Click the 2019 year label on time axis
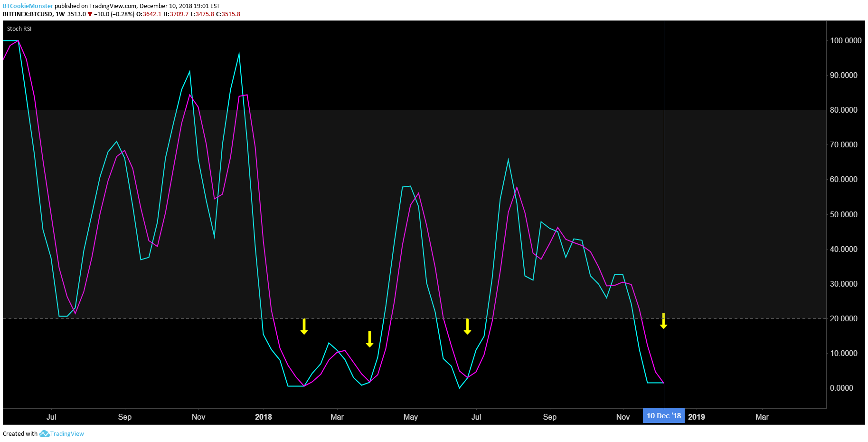This screenshot has height=442, width=868. pos(697,417)
